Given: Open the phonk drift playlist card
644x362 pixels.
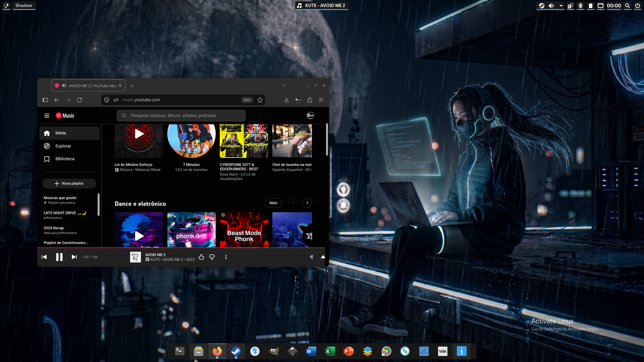Looking at the screenshot, I should 192,230.
